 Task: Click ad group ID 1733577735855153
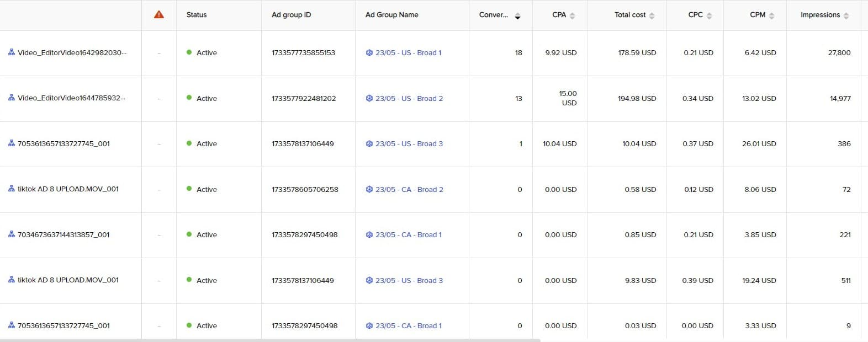[303, 53]
